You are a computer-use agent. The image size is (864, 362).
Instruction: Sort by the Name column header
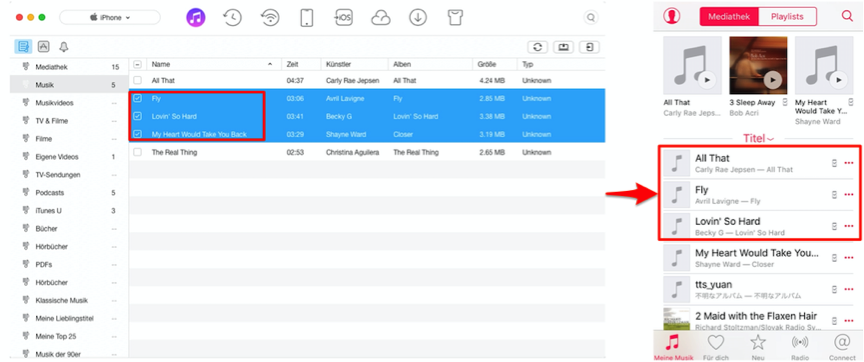click(213, 64)
